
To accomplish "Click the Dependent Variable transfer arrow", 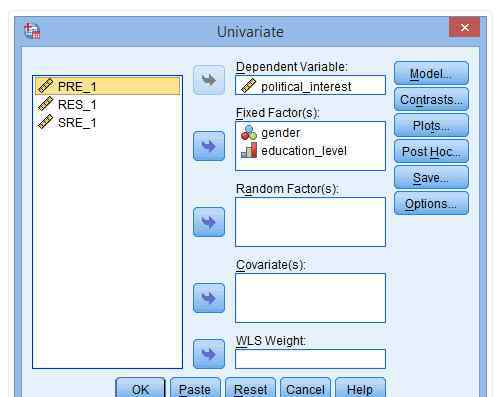I will tap(209, 80).
